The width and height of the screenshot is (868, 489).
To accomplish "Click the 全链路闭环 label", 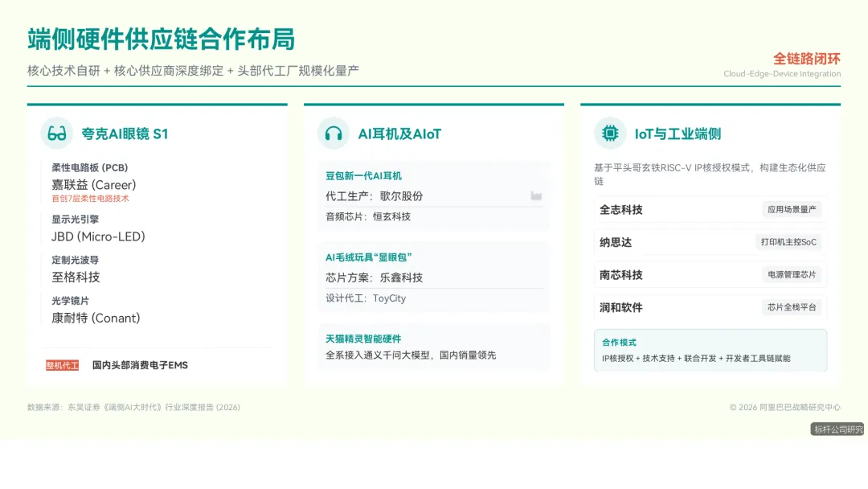I will click(x=807, y=59).
